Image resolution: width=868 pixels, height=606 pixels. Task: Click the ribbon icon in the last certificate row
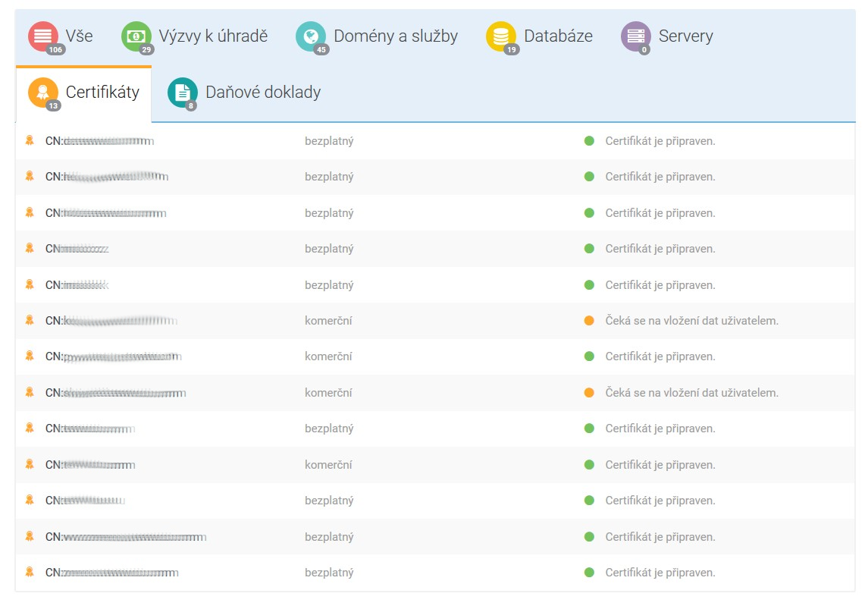[x=30, y=572]
